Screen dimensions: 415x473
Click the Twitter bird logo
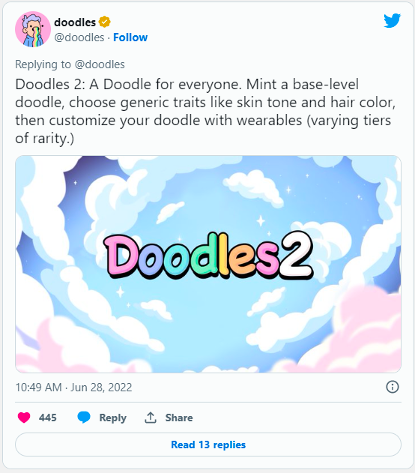tap(392, 21)
